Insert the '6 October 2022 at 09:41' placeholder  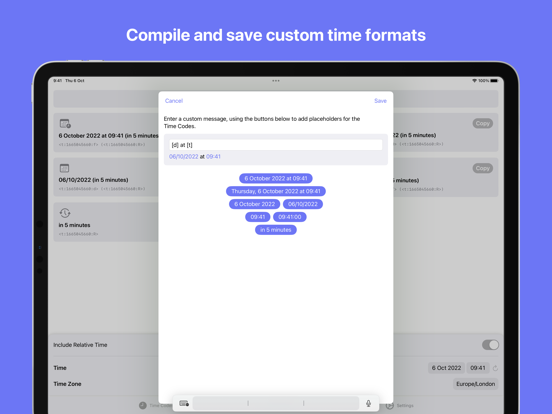click(x=276, y=178)
